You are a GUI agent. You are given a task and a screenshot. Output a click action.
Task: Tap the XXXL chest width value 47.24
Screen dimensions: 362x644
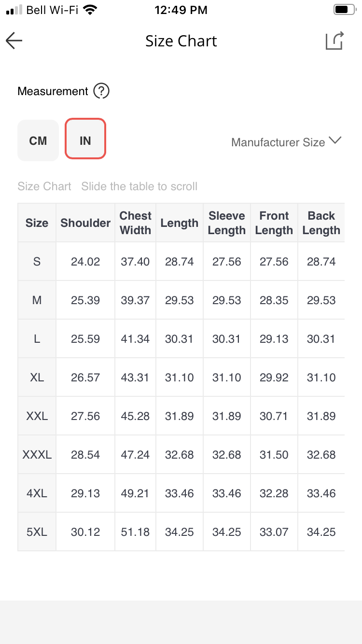pos(135,455)
